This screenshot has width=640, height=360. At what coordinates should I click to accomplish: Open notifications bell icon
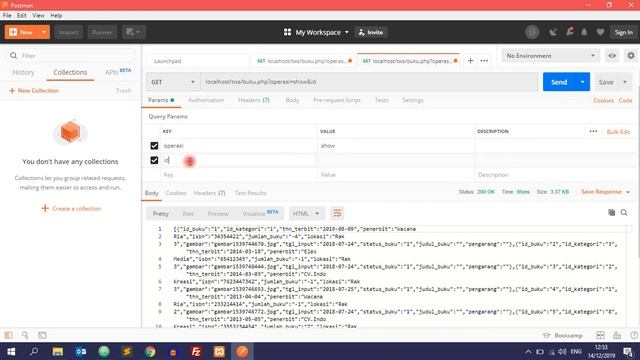pos(584,32)
